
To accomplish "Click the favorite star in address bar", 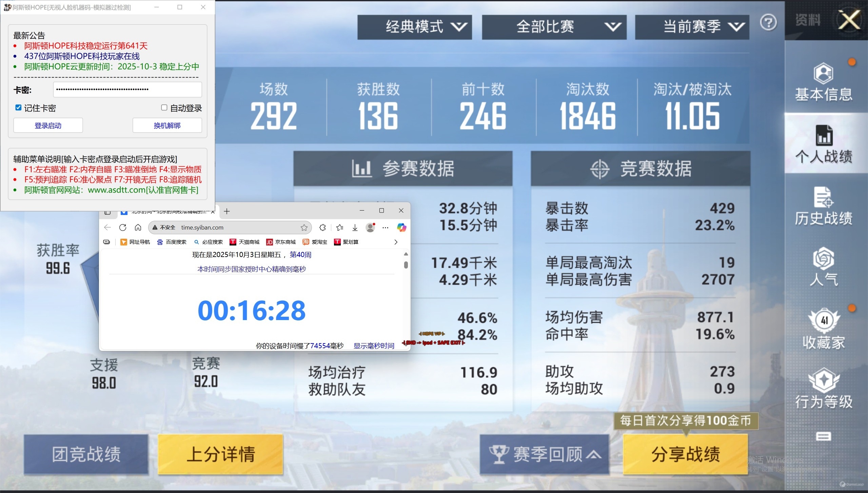I will [304, 228].
